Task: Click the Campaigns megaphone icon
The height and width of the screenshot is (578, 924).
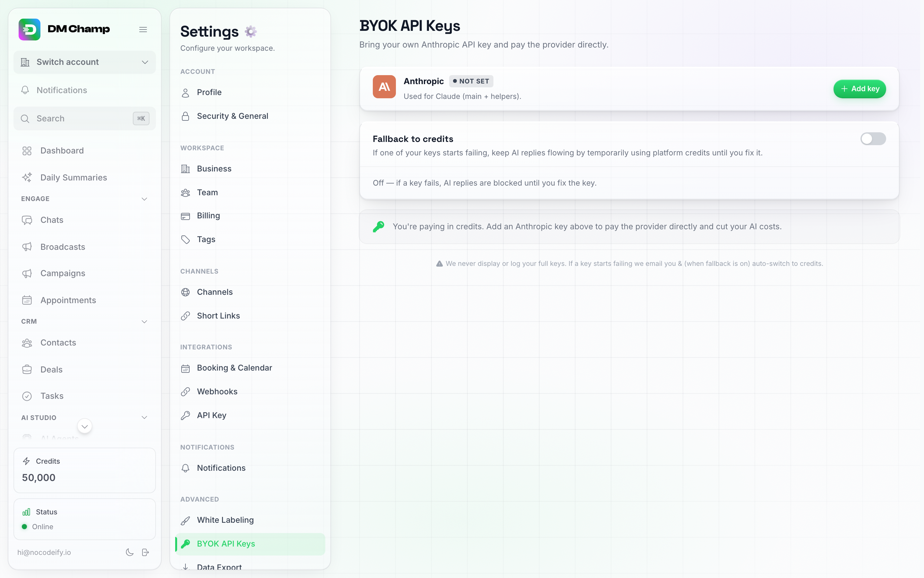Action: pyautogui.click(x=27, y=273)
